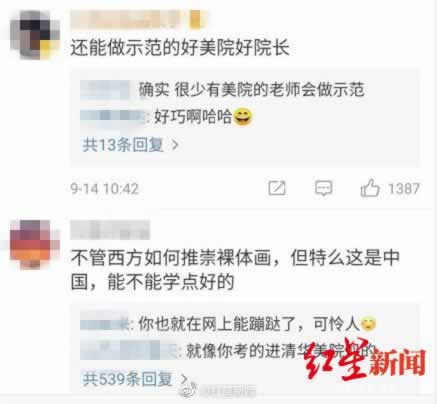Click the chevron beside 共539条回复

184,379
